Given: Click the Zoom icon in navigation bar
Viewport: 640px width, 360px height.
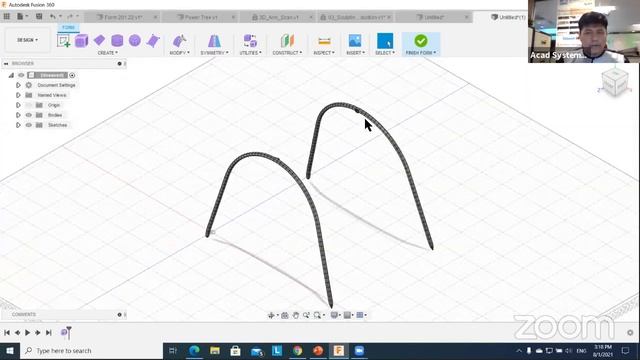Looking at the screenshot, I should (x=306, y=315).
